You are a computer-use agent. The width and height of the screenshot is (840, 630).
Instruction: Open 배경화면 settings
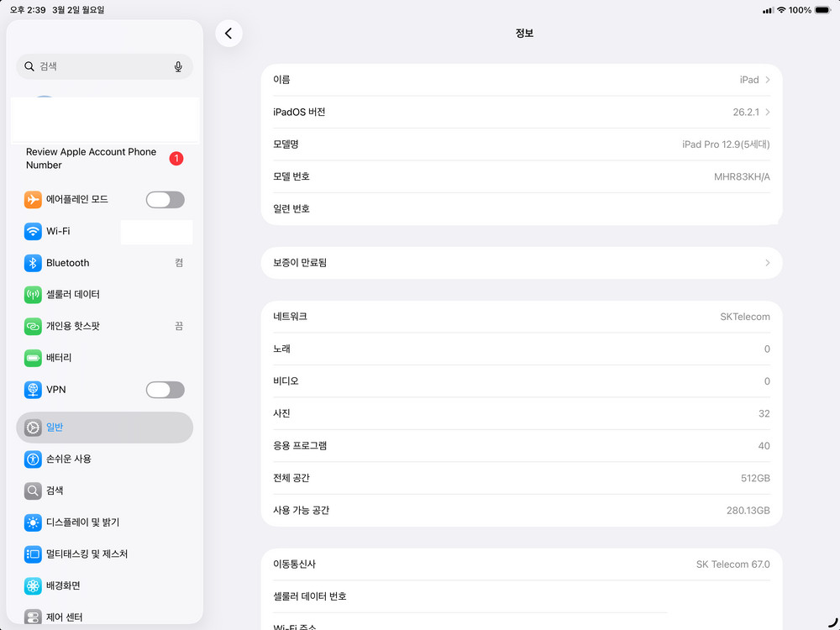[104, 585]
